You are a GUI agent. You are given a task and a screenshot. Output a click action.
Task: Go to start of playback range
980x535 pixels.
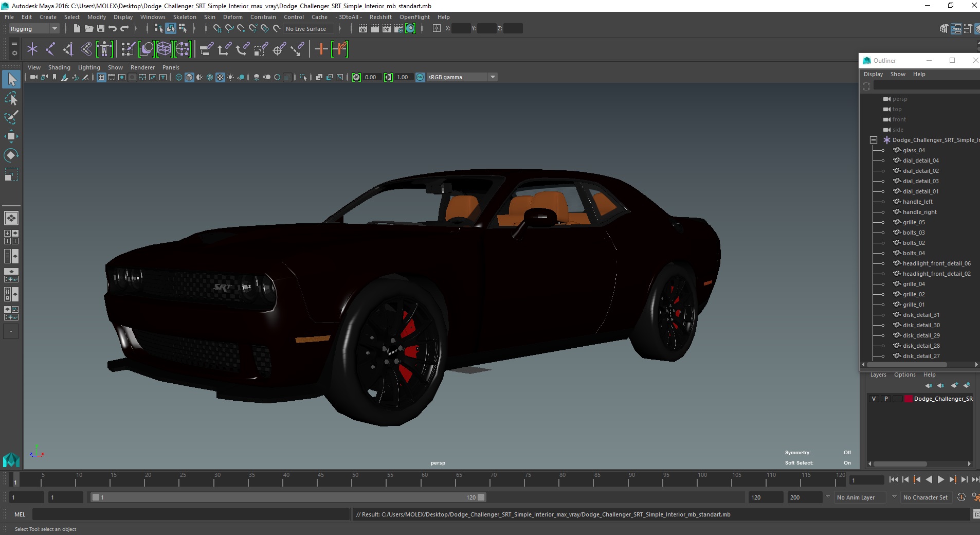893,479
